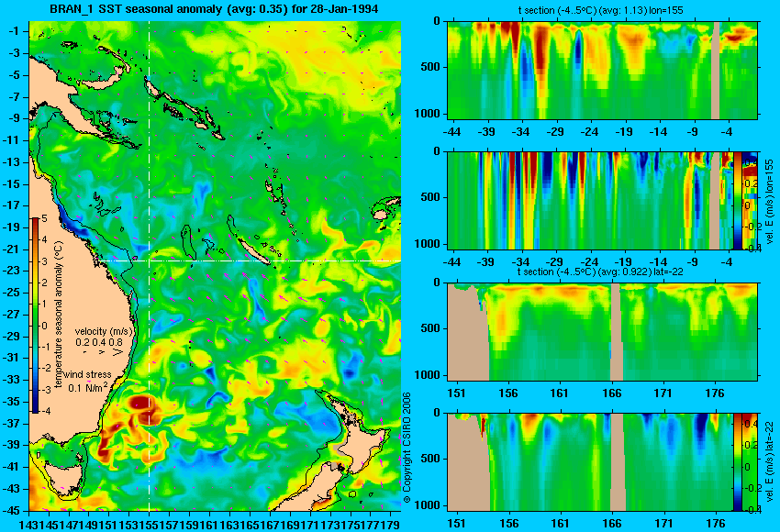Click the "velocity (m/s)" legend text
The width and height of the screenshot is (780, 532).
click(x=104, y=331)
